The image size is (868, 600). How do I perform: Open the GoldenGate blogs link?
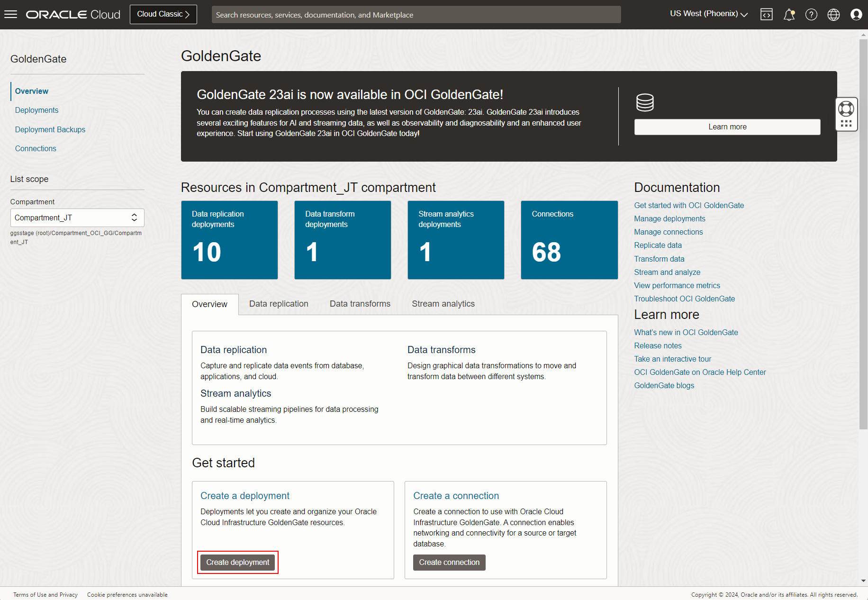click(664, 385)
